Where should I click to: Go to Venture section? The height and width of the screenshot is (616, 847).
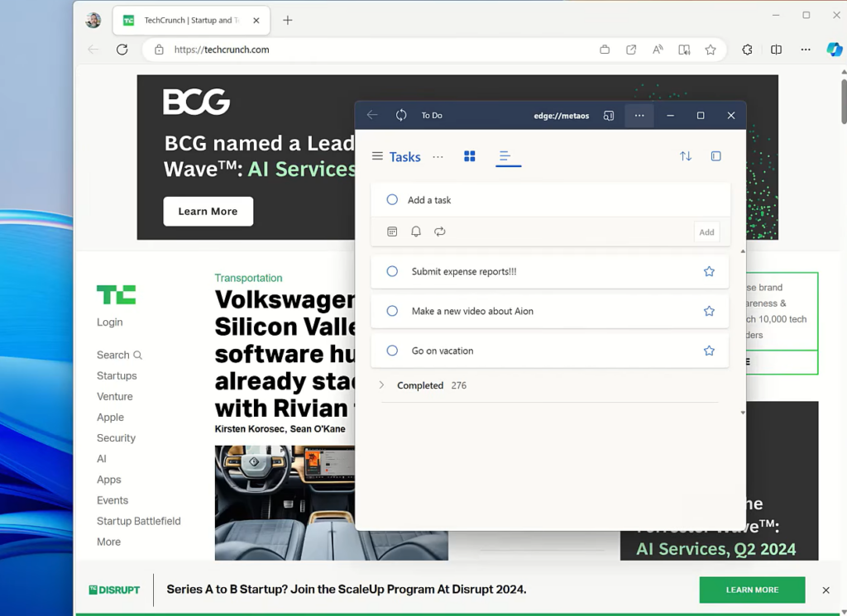click(x=114, y=396)
